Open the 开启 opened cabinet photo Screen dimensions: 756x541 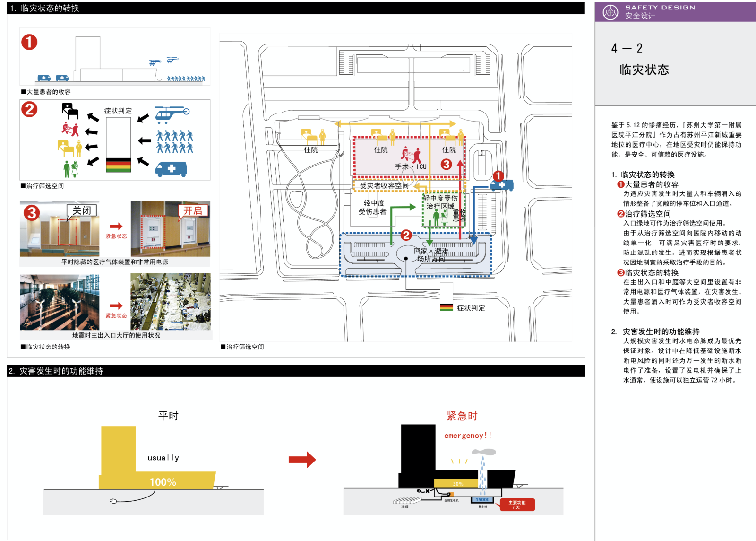click(x=171, y=229)
